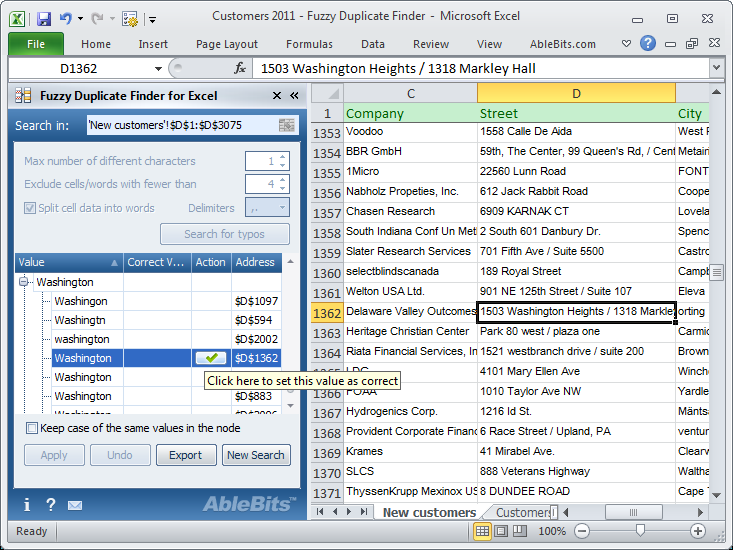Image resolution: width=733 pixels, height=550 pixels.
Task: Increase max number of different characters
Action: point(283,157)
